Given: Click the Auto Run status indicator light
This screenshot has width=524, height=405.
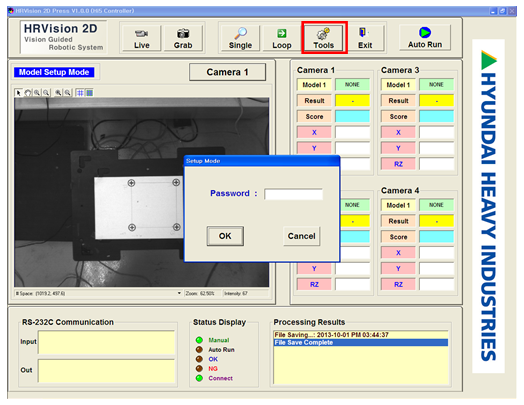Looking at the screenshot, I should [x=199, y=350].
